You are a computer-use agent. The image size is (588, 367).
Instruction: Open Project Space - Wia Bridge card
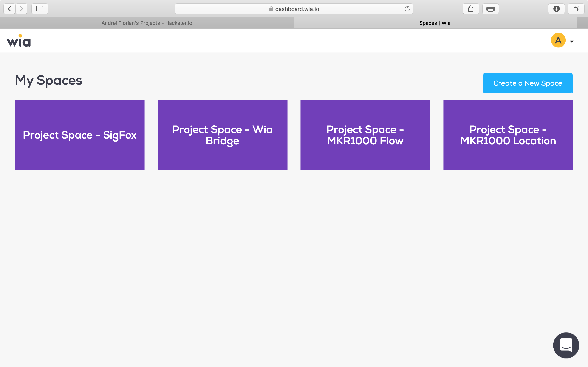tap(222, 135)
